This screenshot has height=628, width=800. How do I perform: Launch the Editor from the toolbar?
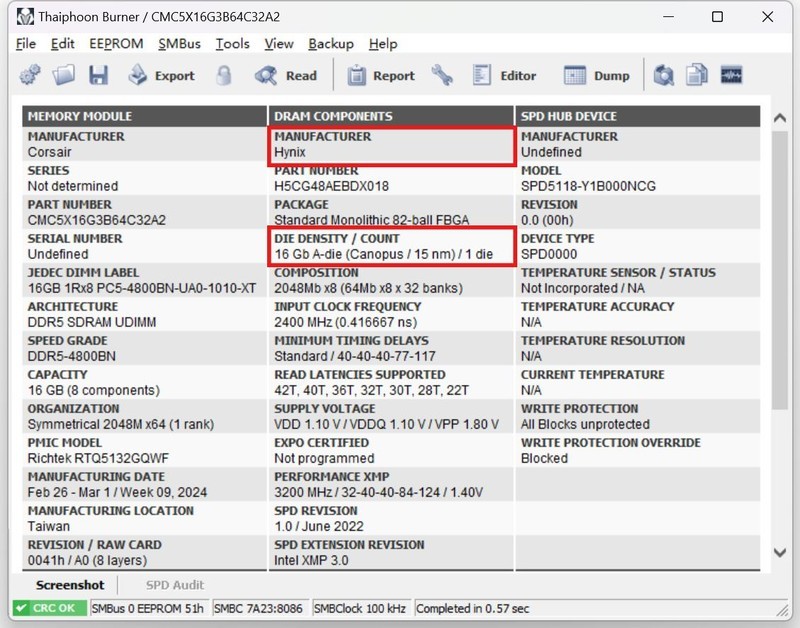point(505,75)
